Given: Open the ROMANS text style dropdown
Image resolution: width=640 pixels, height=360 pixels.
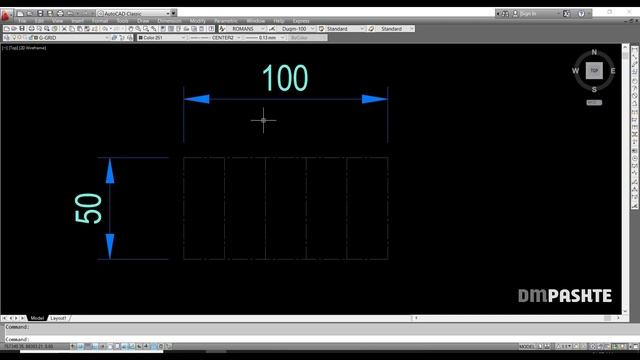Looking at the screenshot, I should [262, 29].
